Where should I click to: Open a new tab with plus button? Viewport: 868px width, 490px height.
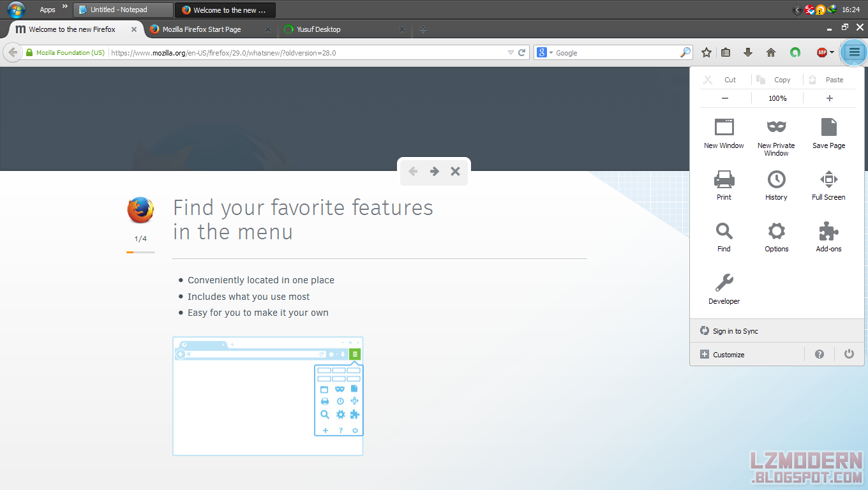point(423,29)
